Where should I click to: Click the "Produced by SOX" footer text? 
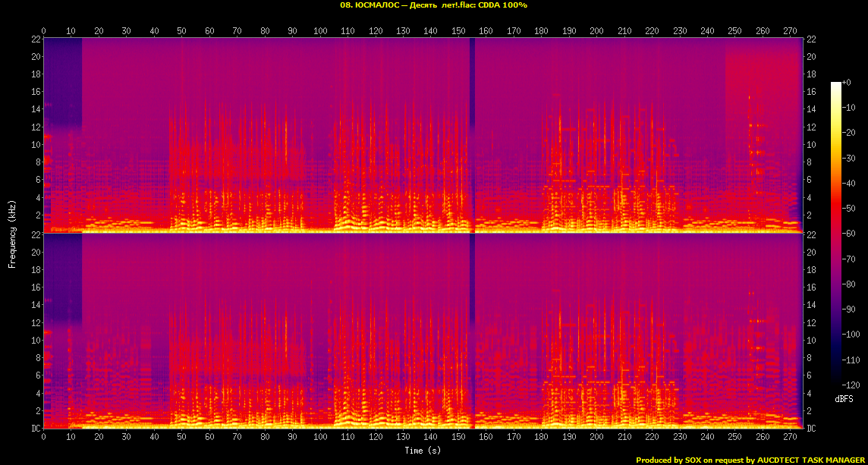751,460
